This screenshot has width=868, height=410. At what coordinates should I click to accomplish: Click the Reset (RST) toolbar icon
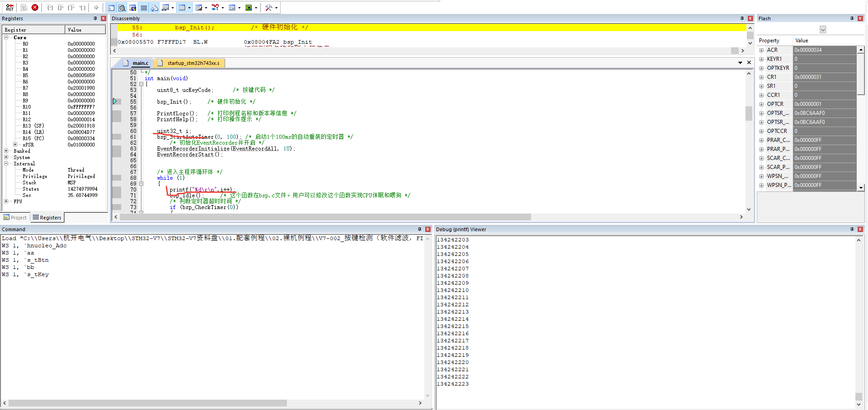pyautogui.click(x=9, y=8)
